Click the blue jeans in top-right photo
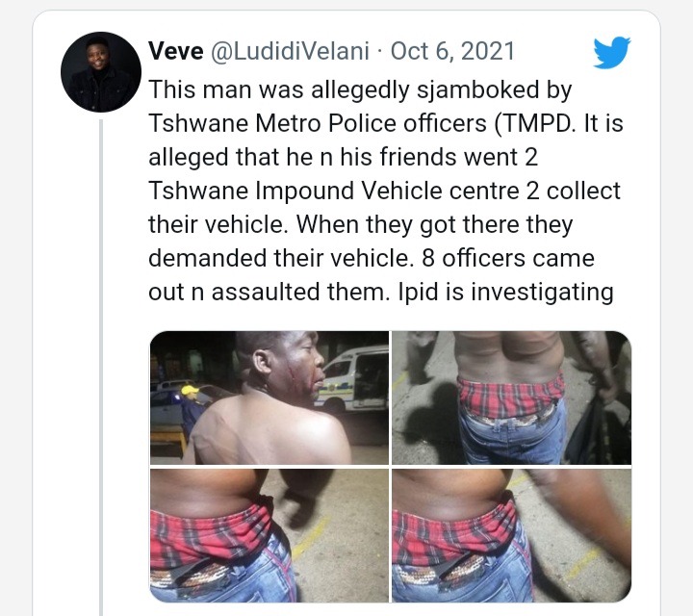 [513, 438]
